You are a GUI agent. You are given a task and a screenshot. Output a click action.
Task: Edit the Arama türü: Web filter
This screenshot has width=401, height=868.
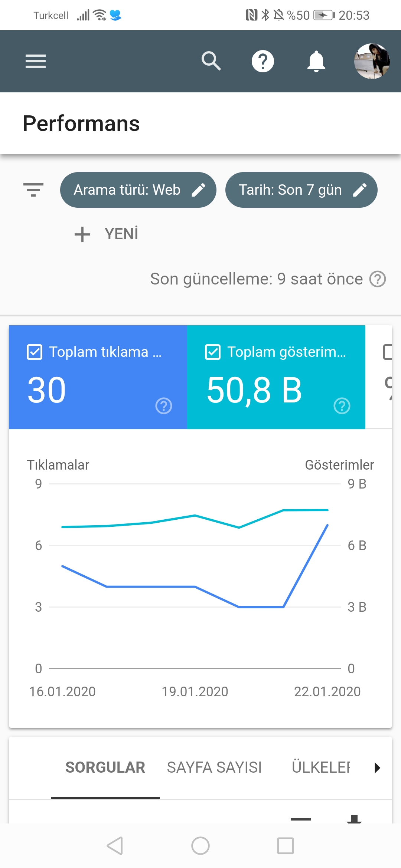(138, 190)
